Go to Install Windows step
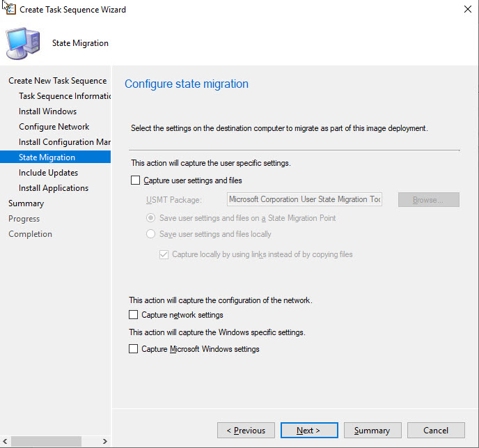 [x=47, y=111]
